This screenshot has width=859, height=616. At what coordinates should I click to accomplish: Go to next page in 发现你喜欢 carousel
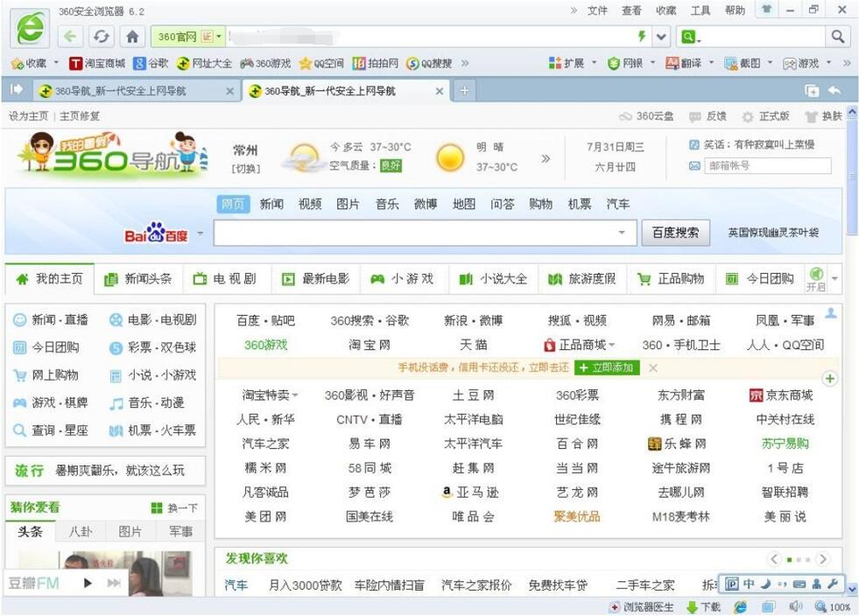click(823, 559)
